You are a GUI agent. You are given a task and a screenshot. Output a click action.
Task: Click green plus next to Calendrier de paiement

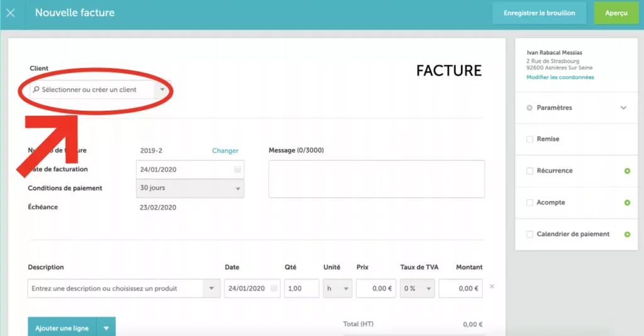pos(626,235)
